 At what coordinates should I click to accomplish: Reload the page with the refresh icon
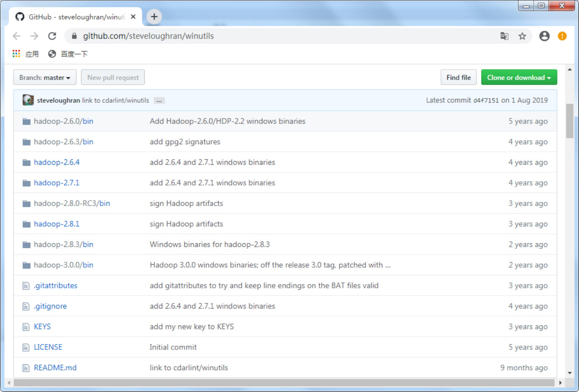click(52, 36)
